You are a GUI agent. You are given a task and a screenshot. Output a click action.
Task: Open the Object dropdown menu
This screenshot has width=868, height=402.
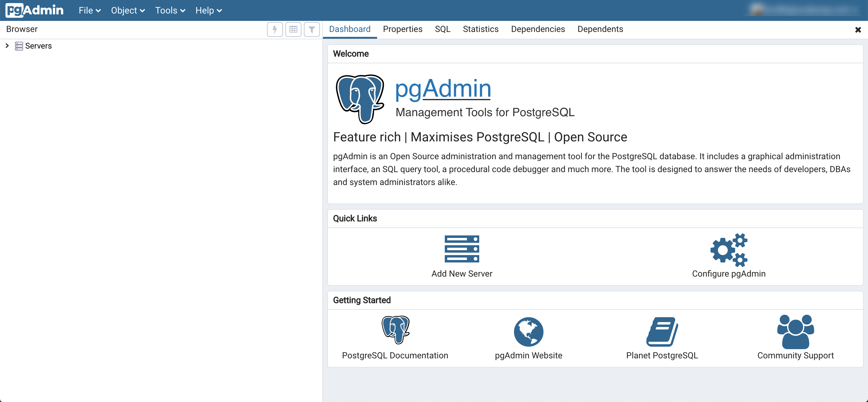[x=128, y=10]
